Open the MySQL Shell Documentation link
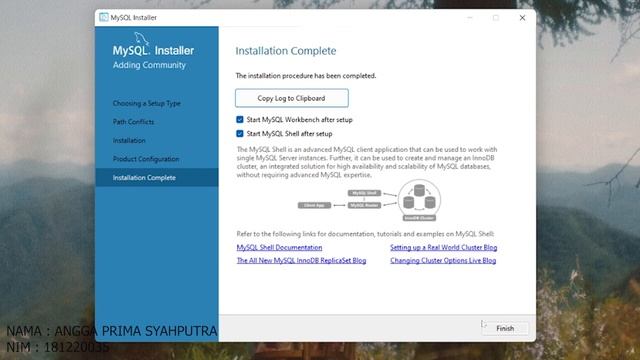Image resolution: width=640 pixels, height=360 pixels. pos(279,247)
